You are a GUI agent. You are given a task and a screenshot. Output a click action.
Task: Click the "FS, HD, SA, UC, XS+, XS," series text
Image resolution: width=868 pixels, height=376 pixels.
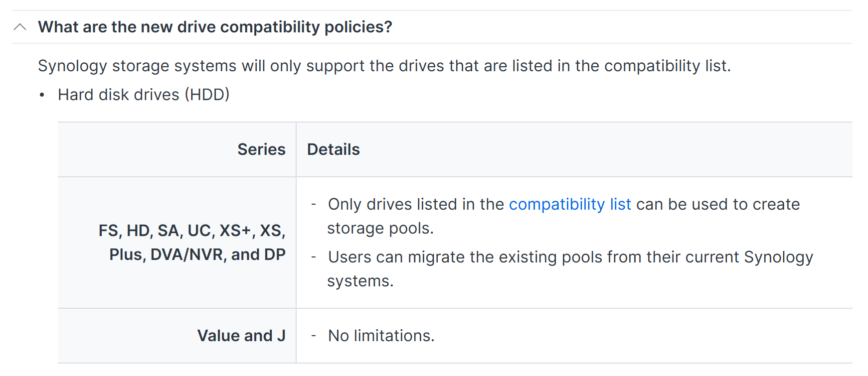click(x=192, y=231)
